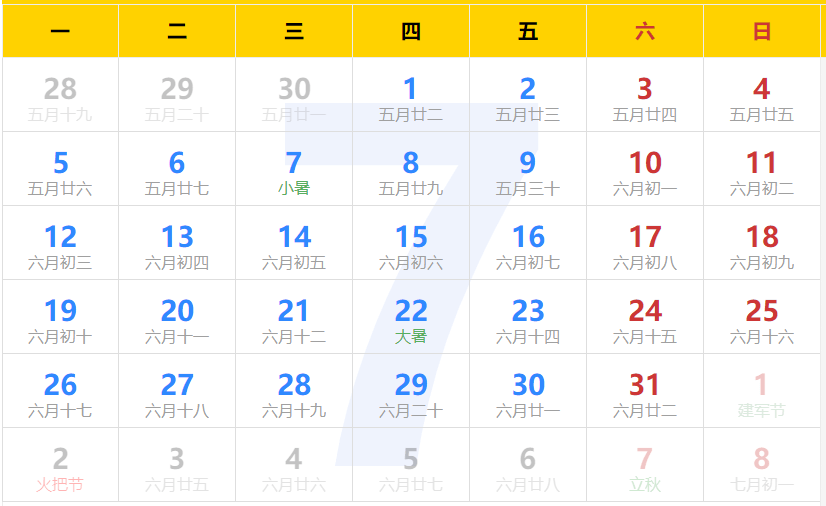This screenshot has height=506, width=826.
Task: Select blue date 28 labeled 六月十九
Action: (x=294, y=391)
